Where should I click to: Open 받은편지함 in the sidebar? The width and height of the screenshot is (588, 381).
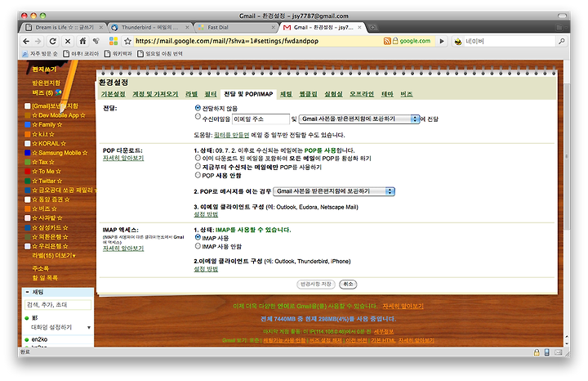pyautogui.click(x=46, y=83)
